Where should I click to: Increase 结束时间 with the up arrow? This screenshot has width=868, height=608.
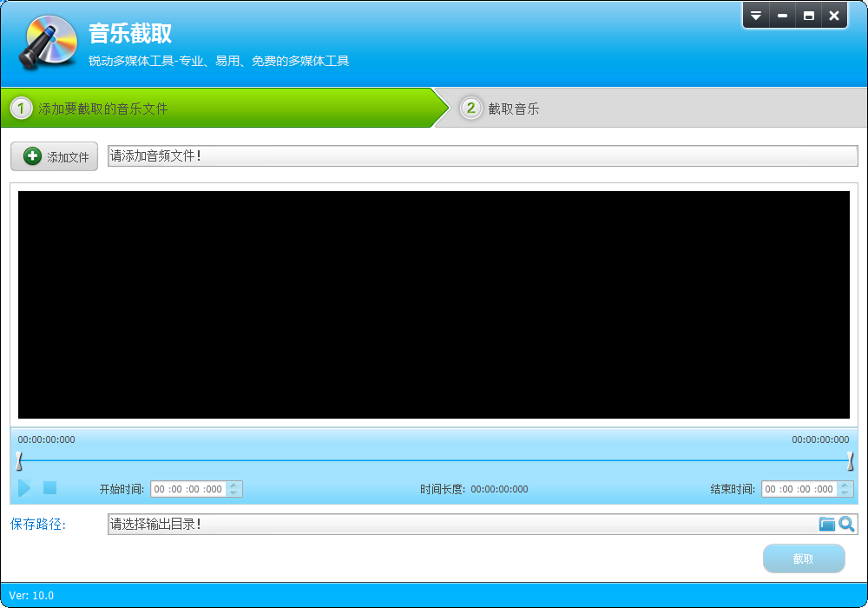pos(845,485)
